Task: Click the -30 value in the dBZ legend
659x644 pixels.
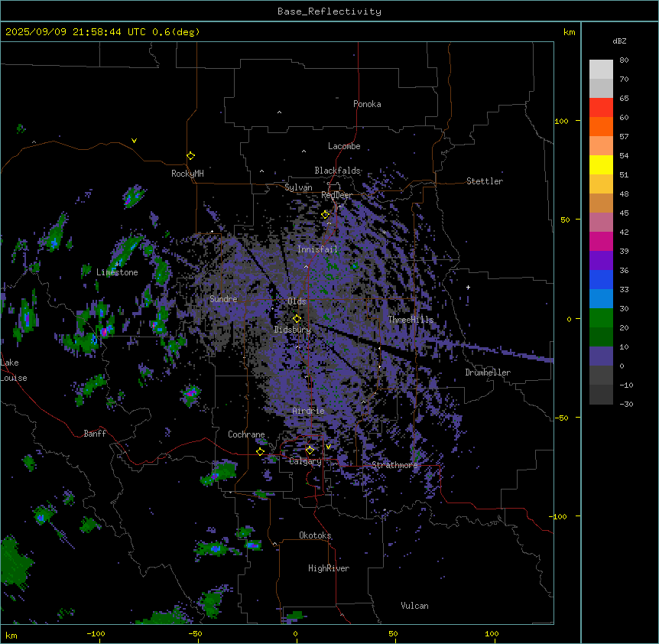Action: tap(626, 404)
